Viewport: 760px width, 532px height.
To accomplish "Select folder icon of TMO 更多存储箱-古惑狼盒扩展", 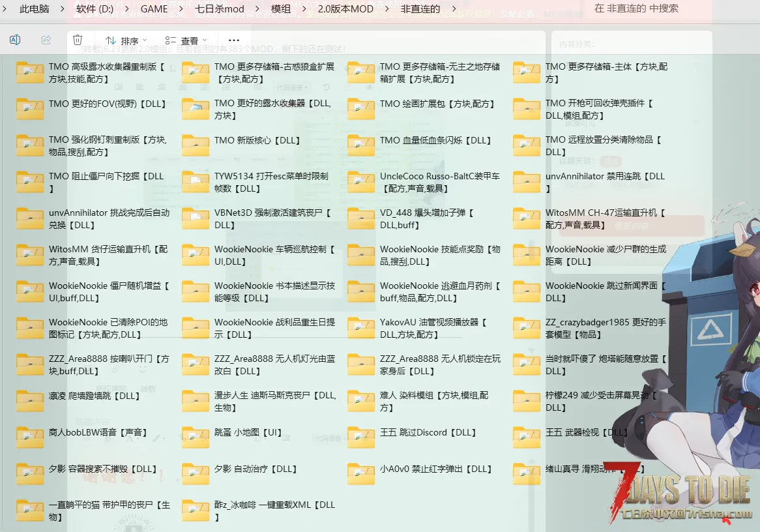I will tap(196, 72).
